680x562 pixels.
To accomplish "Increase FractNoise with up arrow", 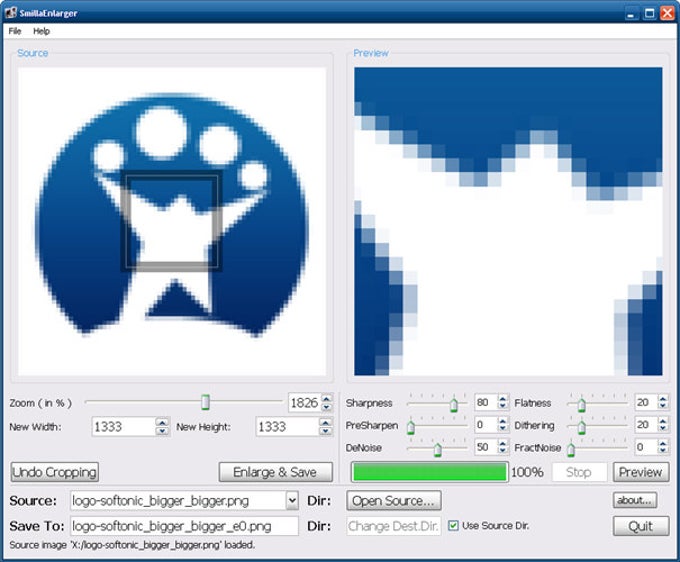I will [663, 443].
